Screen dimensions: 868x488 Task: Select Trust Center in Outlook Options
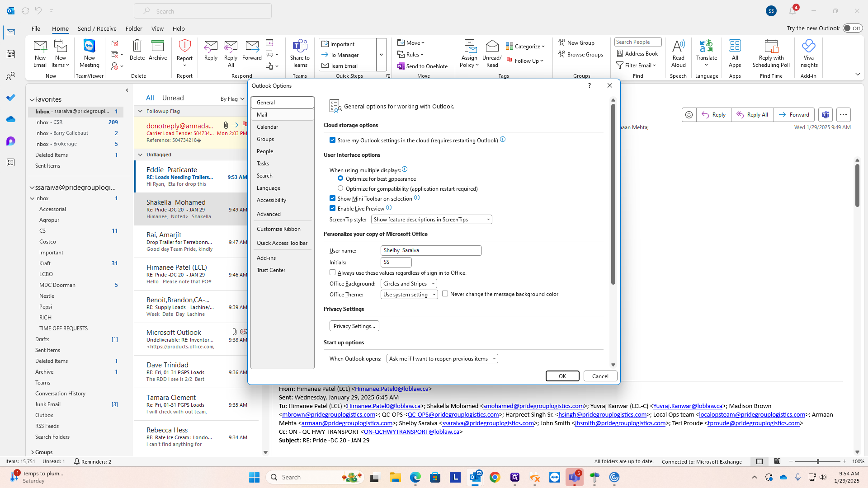[282, 270]
